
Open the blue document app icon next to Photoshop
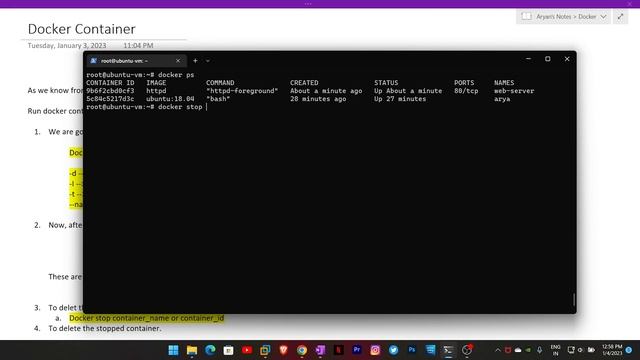pyautogui.click(x=430, y=350)
